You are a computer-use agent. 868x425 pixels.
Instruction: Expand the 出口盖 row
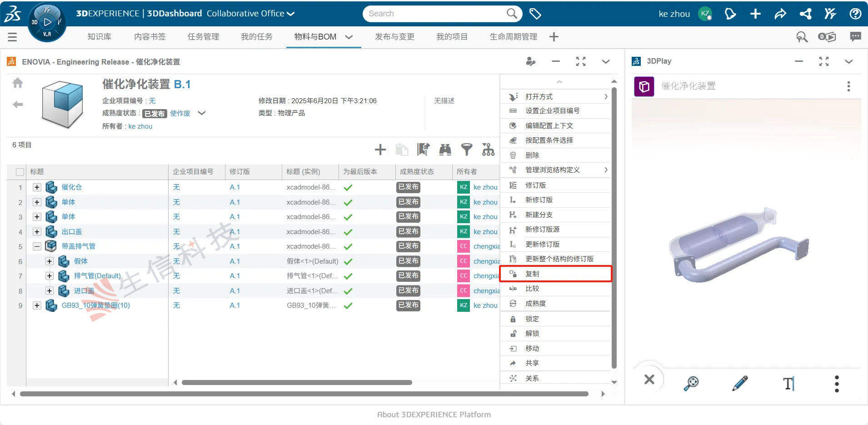[x=37, y=232]
